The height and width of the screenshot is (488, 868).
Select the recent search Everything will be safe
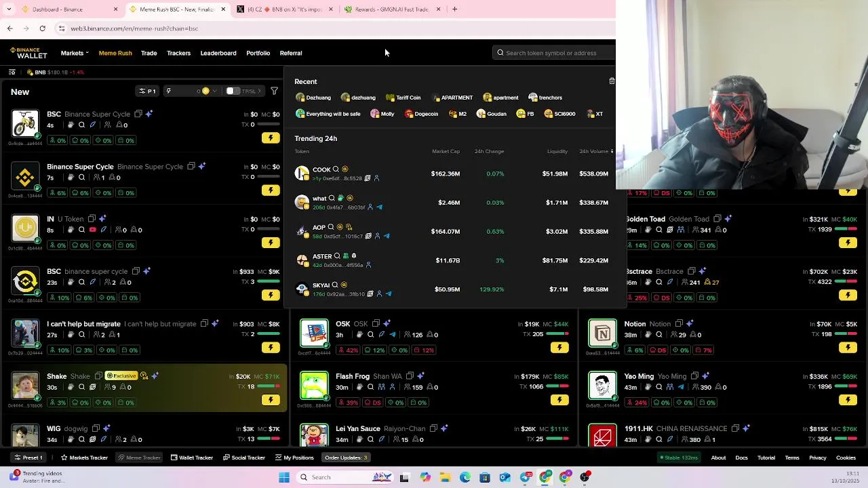(328, 114)
